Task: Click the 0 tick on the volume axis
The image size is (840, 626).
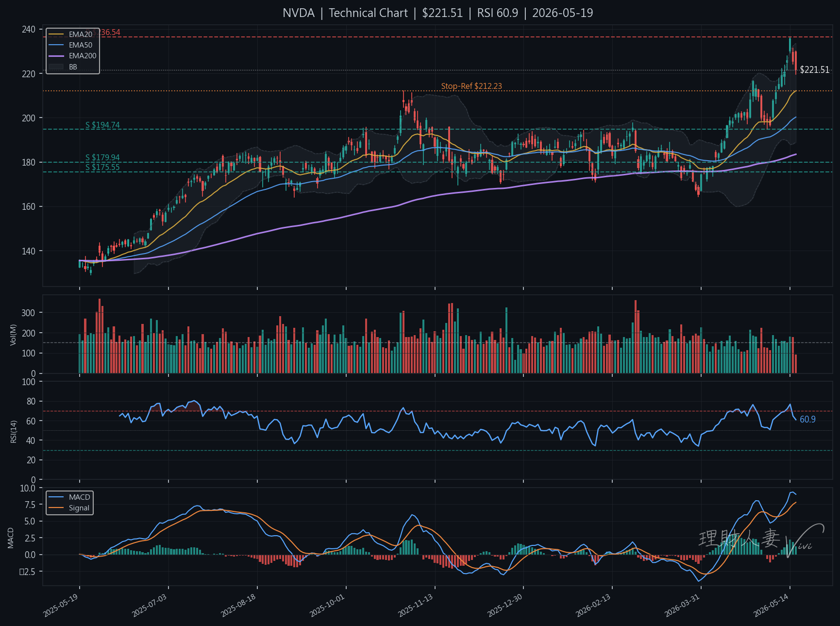Action: 34,373
